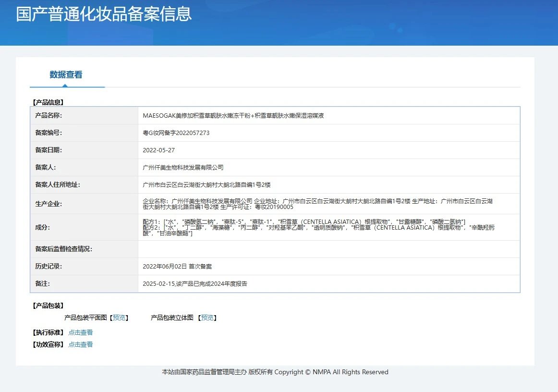The image size is (558, 392).
Task: Click the 成分 ingredients list text
Action: tap(318, 228)
